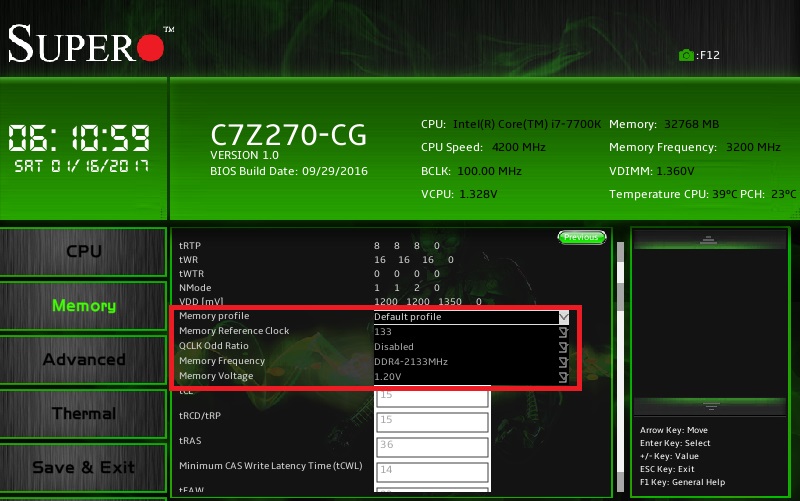Select the 'DDR4-2133MHz' frequency value
This screenshot has height=501, width=800.
(411, 362)
